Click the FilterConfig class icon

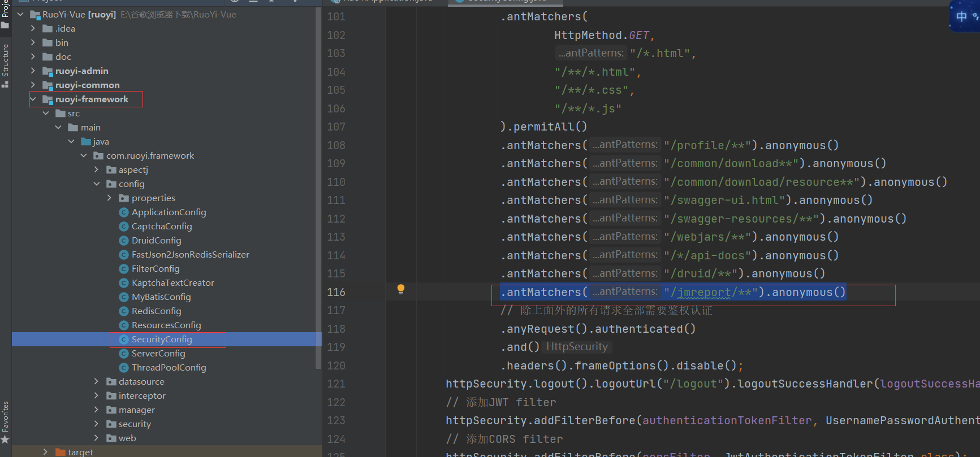[x=124, y=269]
